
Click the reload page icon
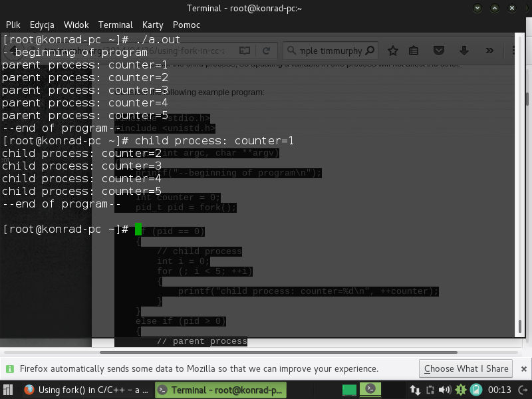point(266,51)
